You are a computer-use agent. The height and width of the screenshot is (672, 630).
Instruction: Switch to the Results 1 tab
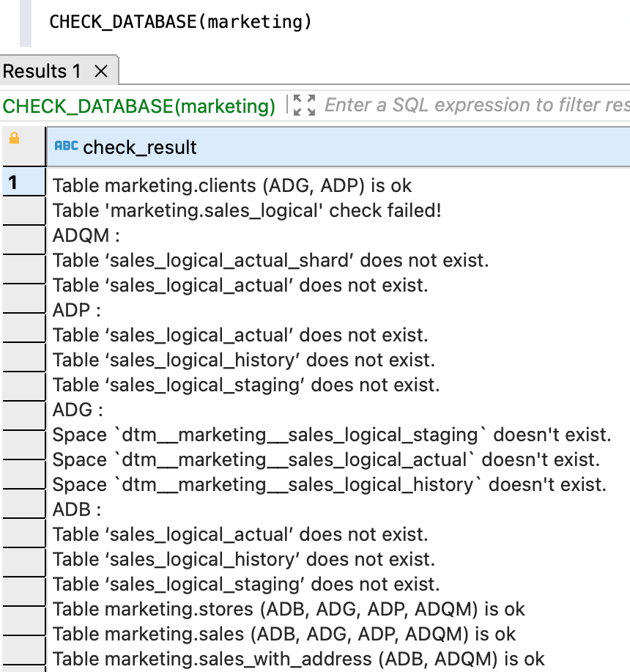tap(42, 72)
